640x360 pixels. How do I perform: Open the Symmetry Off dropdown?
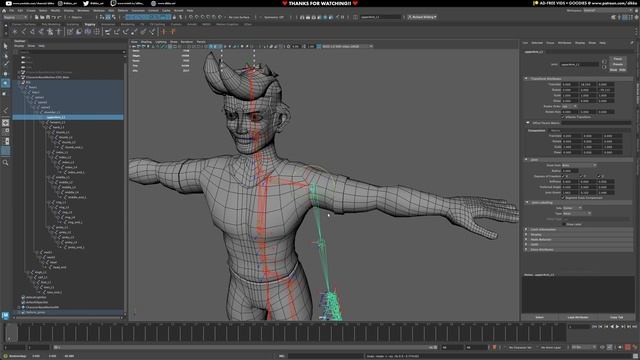[x=274, y=17]
